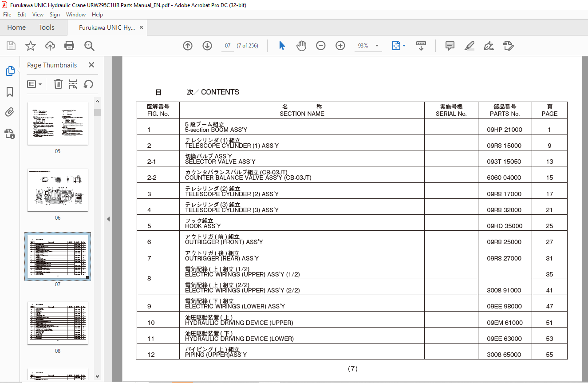This screenshot has height=383, width=588.
Task: Click 'COUNTER BALANCE VALVE ASS'Y (CB-03JT)' text
Action: coord(248,178)
